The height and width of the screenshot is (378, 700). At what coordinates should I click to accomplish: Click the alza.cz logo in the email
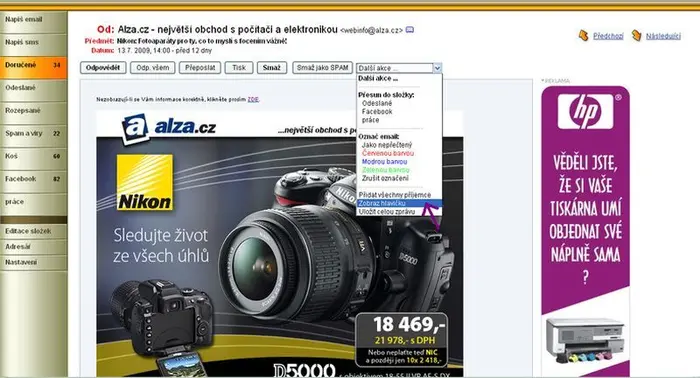point(168,129)
